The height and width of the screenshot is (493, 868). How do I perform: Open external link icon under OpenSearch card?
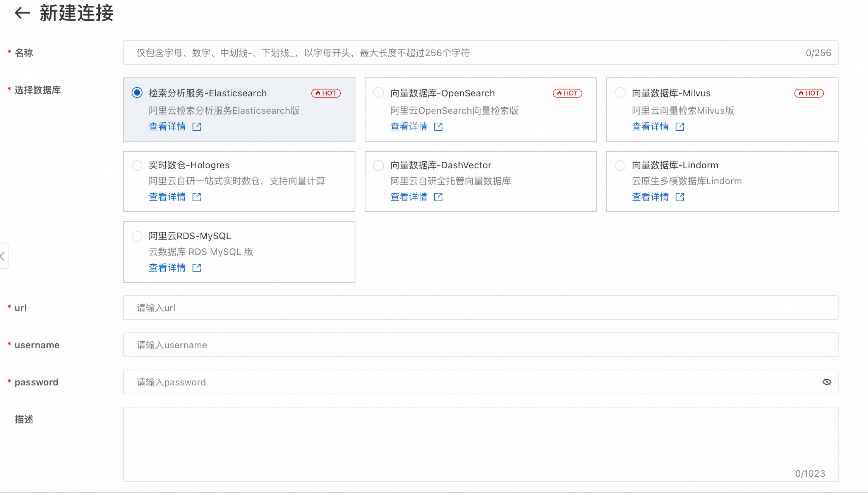[x=438, y=127]
